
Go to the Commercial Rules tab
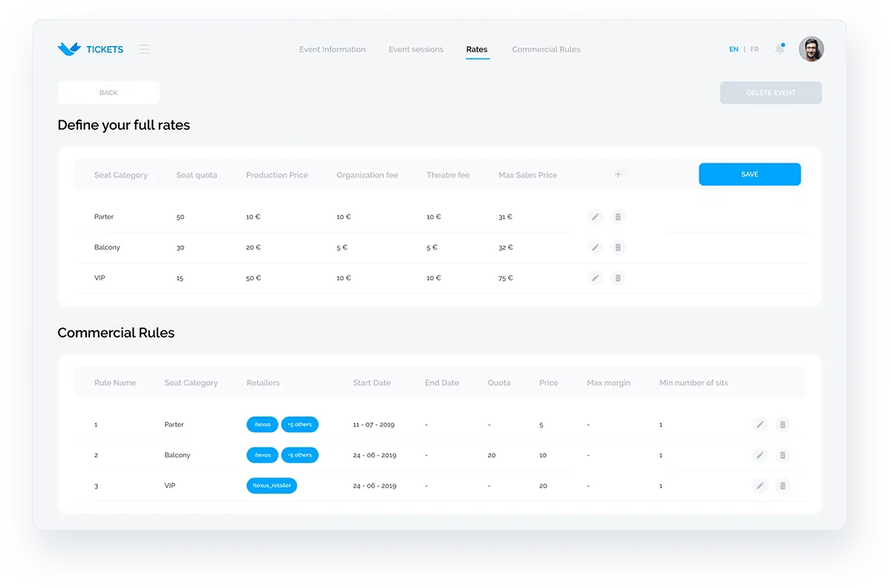(546, 50)
